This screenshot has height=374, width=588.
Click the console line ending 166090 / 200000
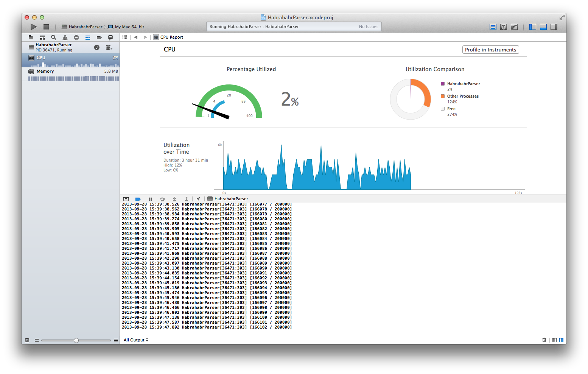click(x=207, y=268)
